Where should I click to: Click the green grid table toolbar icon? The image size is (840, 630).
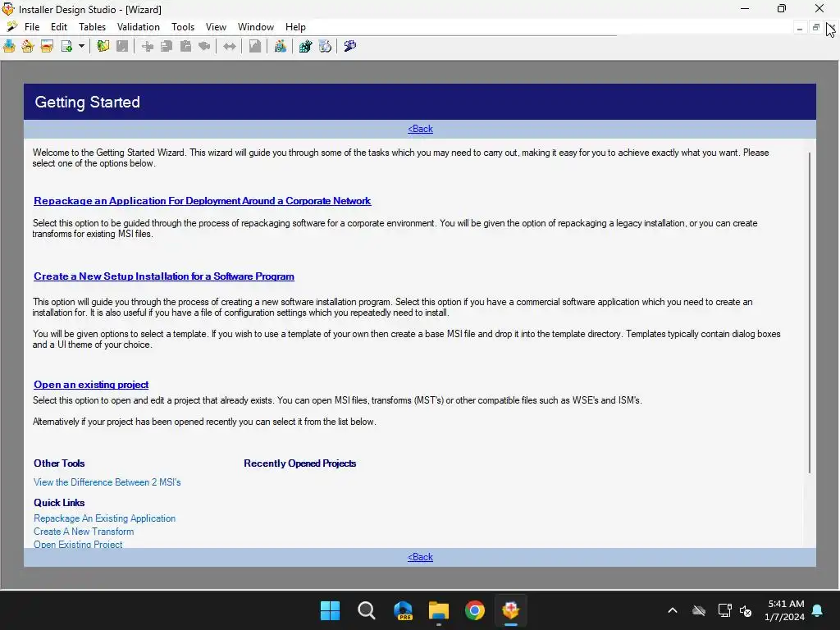coord(305,47)
